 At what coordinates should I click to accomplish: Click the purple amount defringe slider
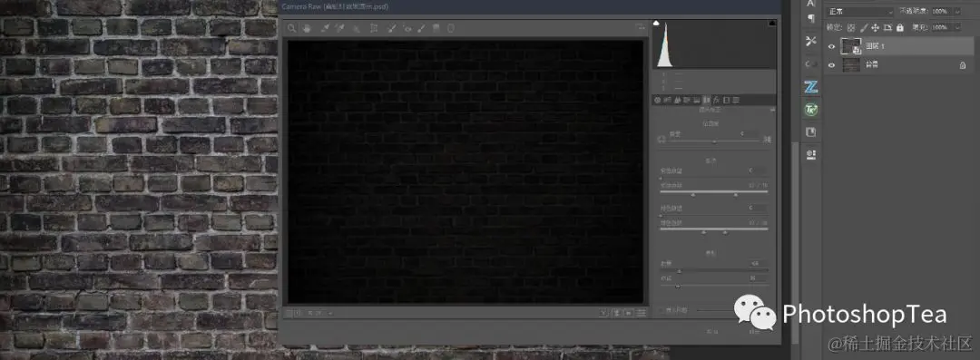[x=714, y=178]
